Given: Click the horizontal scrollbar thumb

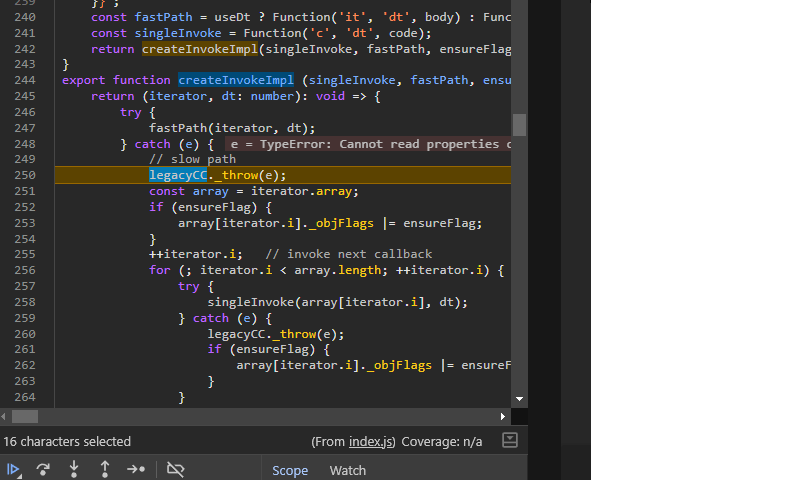Looking at the screenshot, I should [25, 416].
